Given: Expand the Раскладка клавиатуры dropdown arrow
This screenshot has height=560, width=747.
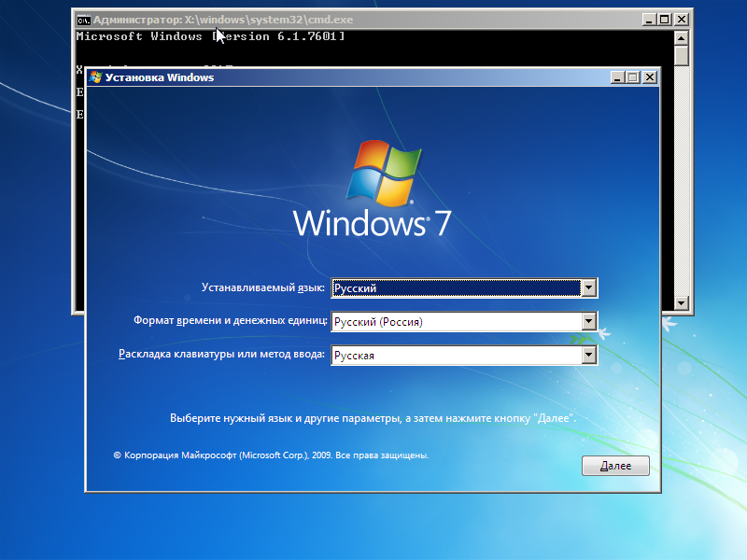Looking at the screenshot, I should 588,356.
